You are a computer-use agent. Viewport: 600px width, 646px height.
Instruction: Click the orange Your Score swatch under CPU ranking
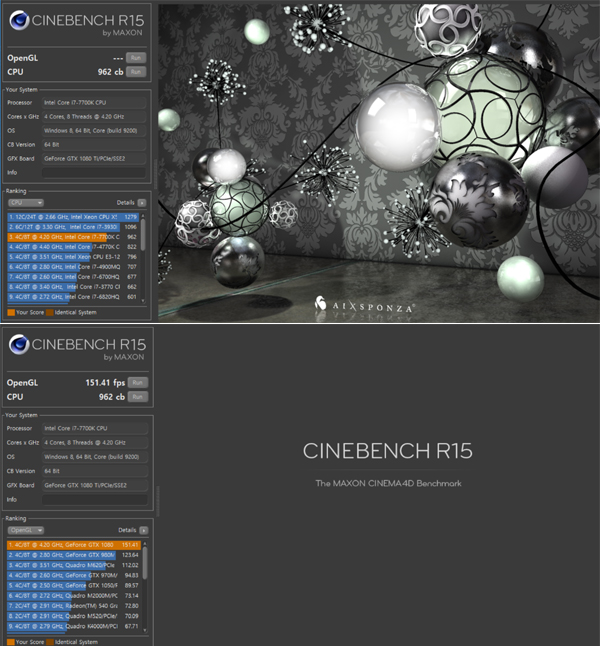pos(11,312)
